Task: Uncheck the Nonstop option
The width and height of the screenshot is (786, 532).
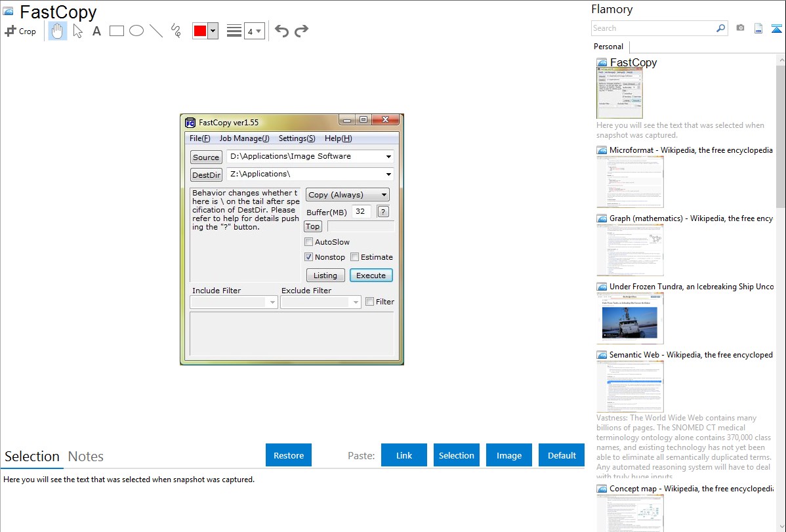Action: [309, 257]
